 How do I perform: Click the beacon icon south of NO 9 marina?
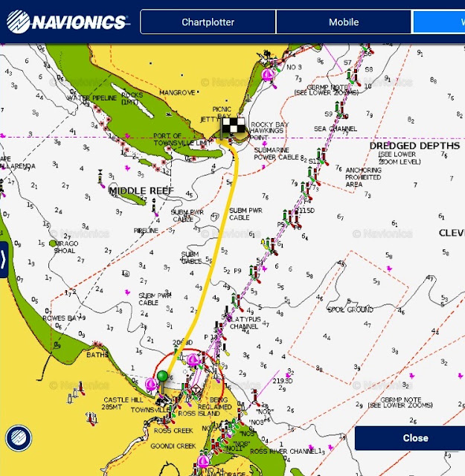pos(248,97)
